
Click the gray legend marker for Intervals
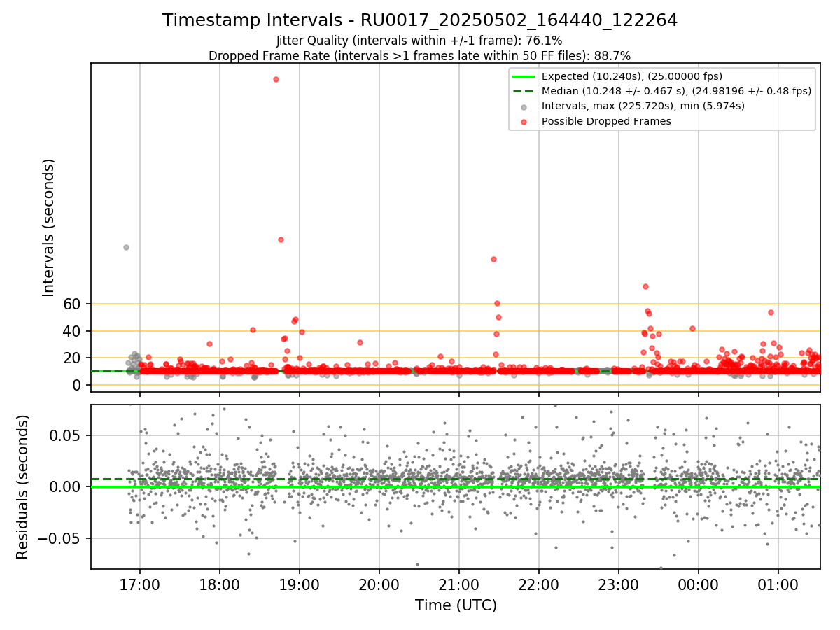pyautogui.click(x=524, y=106)
